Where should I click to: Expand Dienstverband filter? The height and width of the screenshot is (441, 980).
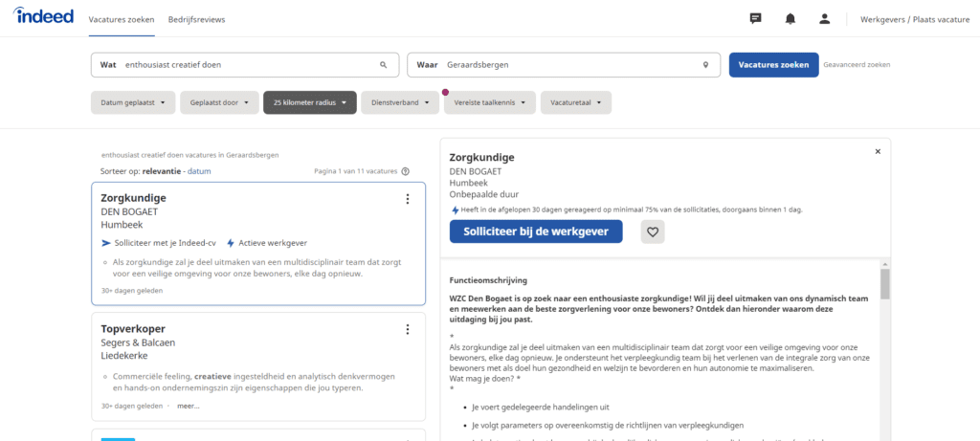[x=400, y=102]
